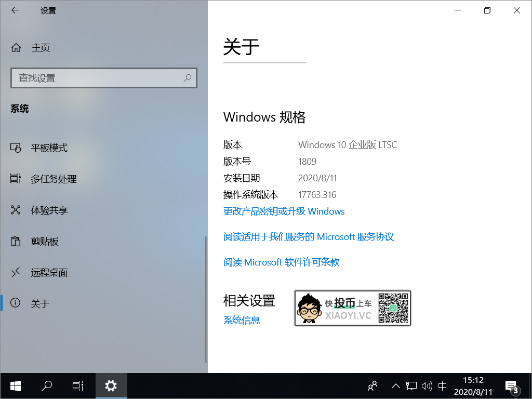Click the 系统 section header
The width and height of the screenshot is (532, 399).
19,109
